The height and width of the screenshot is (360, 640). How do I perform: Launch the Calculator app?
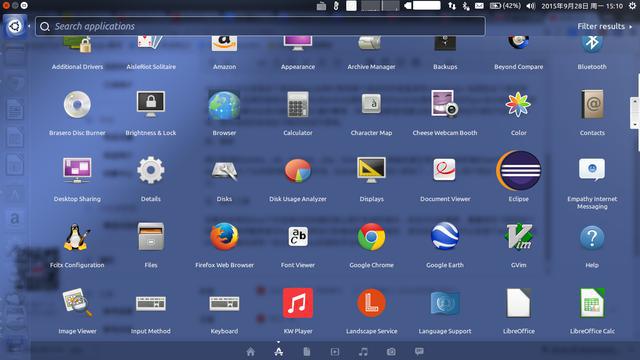click(298, 105)
